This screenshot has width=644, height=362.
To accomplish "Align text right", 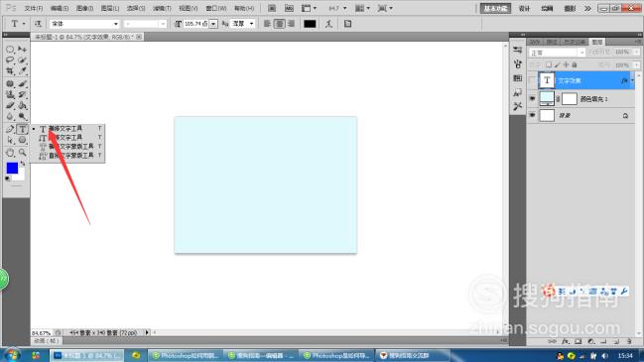I will (x=291, y=24).
